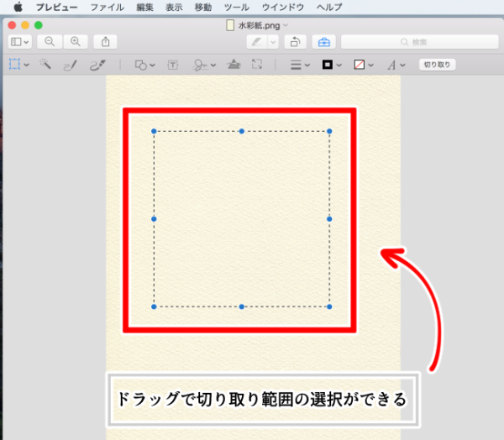The height and width of the screenshot is (440, 504).
Task: Click the green full-screen window button
Action: tap(39, 25)
